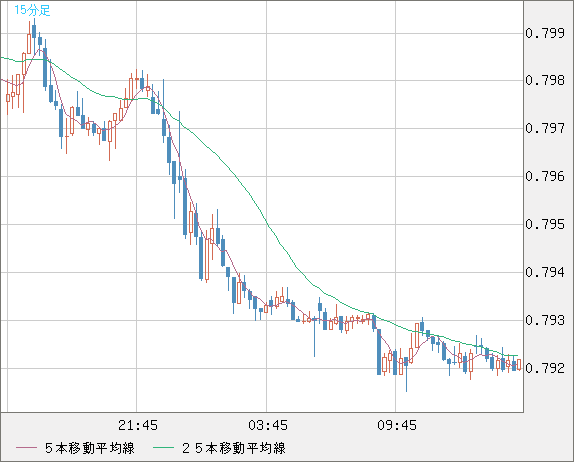Select the 0.793 price axis label
This screenshot has width=574, height=462.
[545, 320]
